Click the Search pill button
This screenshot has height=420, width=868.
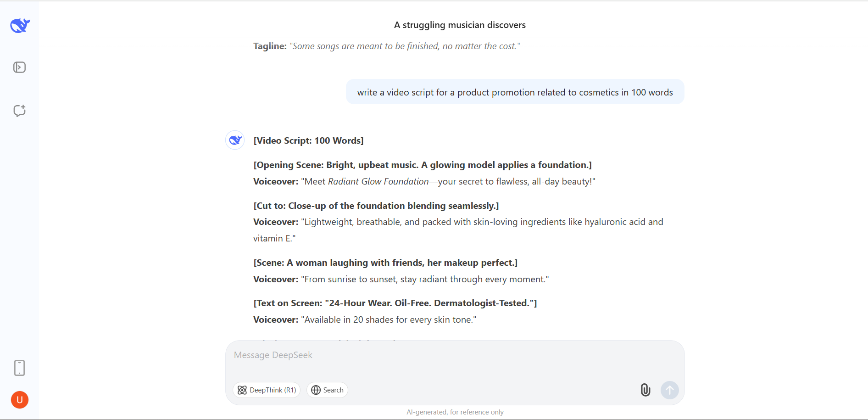(327, 390)
